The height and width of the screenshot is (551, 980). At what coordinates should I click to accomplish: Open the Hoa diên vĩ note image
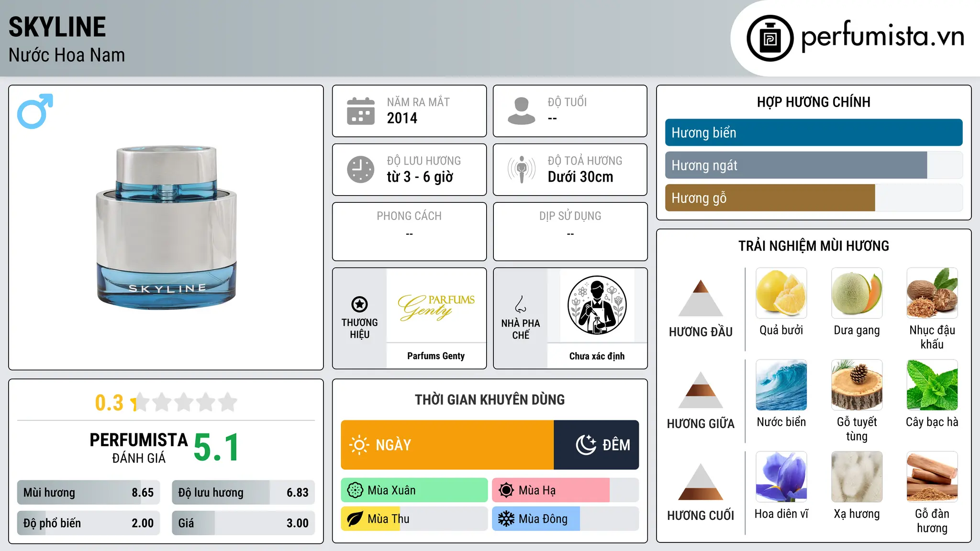tap(781, 477)
